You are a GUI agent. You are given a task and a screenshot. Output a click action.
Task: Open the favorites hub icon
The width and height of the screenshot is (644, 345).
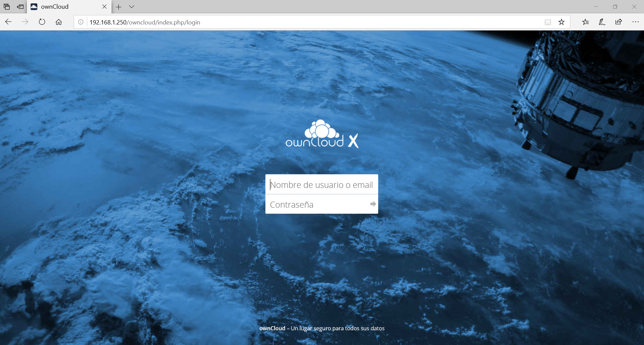(x=586, y=22)
